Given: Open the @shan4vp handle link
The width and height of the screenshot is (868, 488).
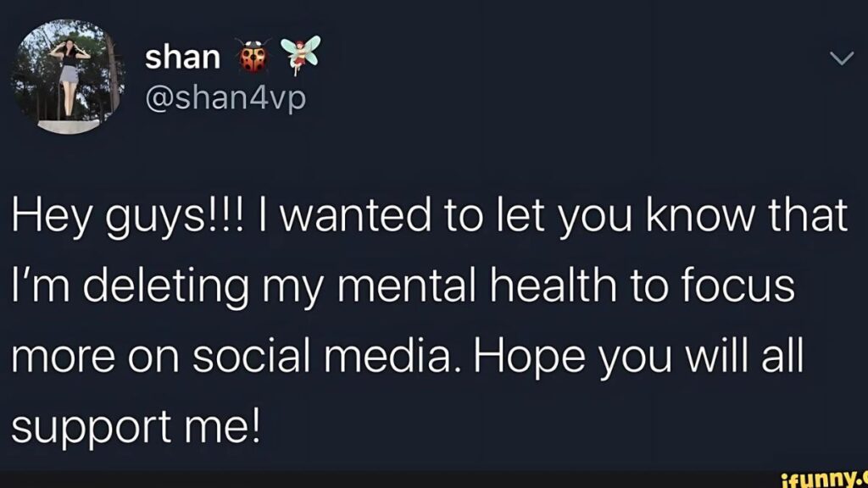Looking at the screenshot, I should click(x=225, y=98).
